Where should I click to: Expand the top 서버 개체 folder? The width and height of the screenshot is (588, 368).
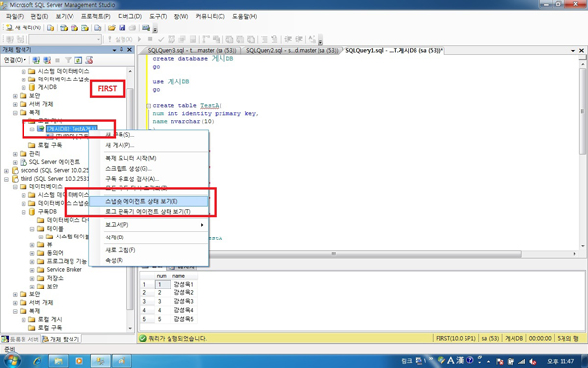(15, 104)
